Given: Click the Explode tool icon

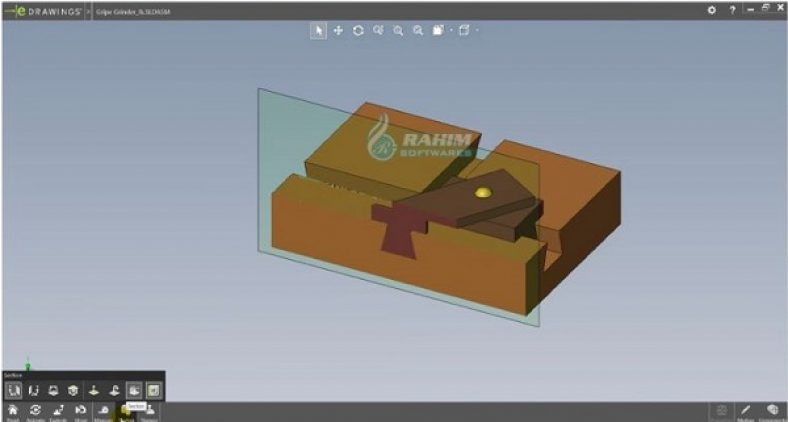Looking at the screenshot, I should point(58,412).
